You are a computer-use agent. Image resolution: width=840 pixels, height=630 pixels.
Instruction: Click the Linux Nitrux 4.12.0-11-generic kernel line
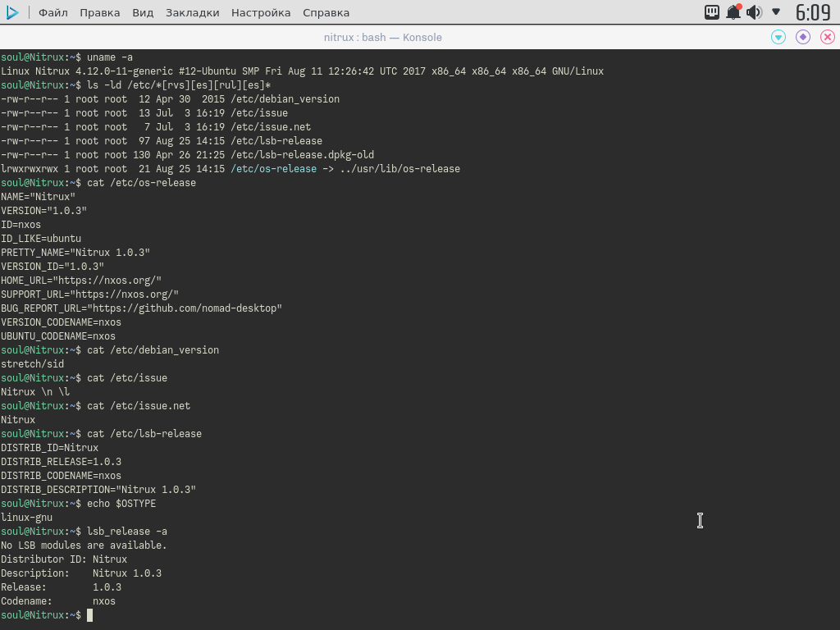[x=302, y=71]
